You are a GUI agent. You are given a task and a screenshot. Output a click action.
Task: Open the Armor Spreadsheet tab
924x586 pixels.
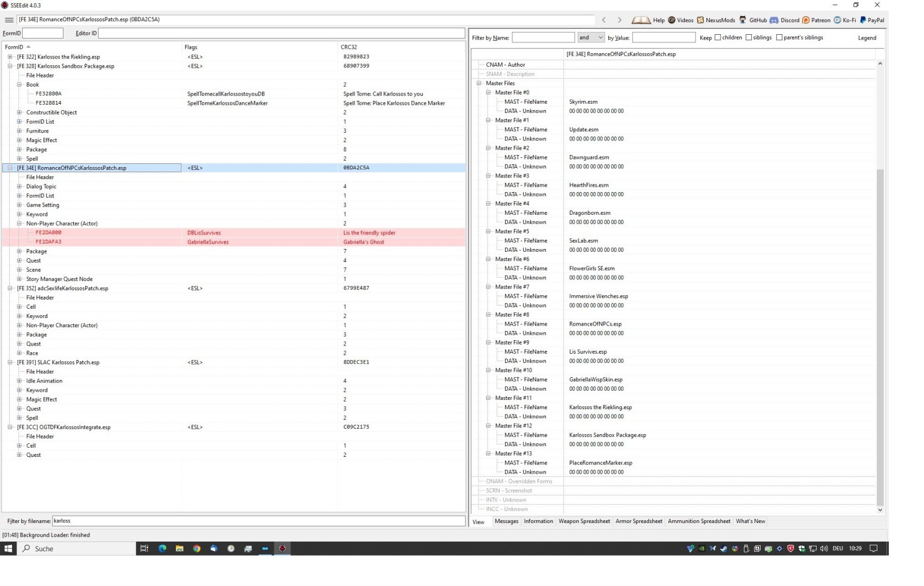pyautogui.click(x=639, y=521)
